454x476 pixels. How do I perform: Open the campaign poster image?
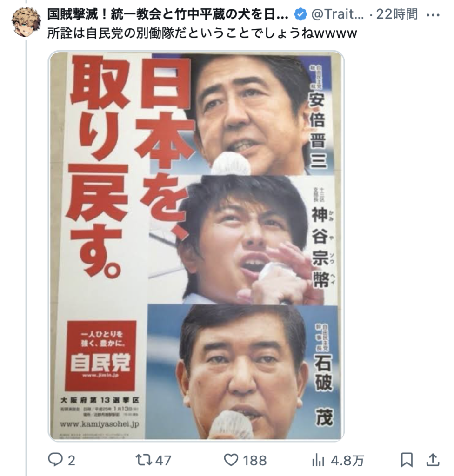pyautogui.click(x=196, y=246)
